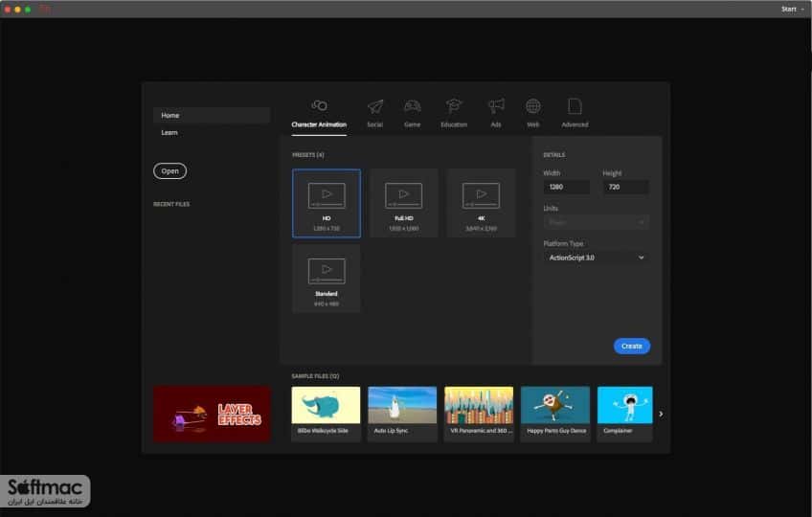The width and height of the screenshot is (812, 517).
Task: Click the Create button
Action: tap(632, 346)
